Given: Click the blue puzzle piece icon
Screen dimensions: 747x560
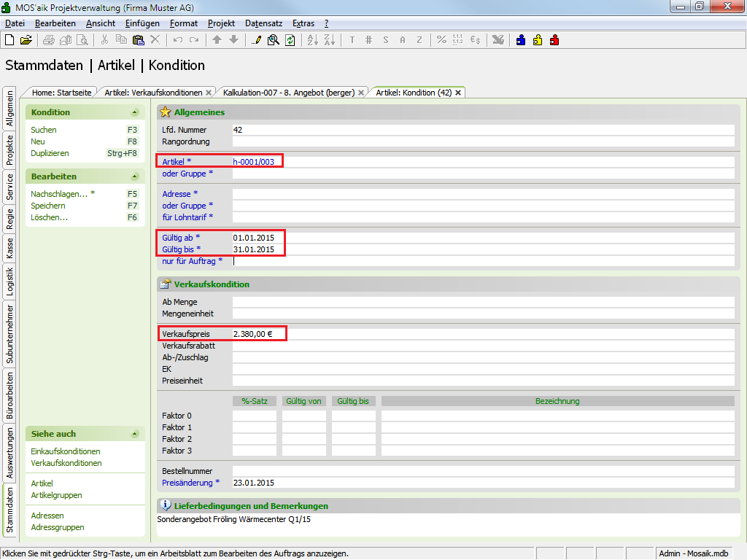Looking at the screenshot, I should click(x=521, y=40).
